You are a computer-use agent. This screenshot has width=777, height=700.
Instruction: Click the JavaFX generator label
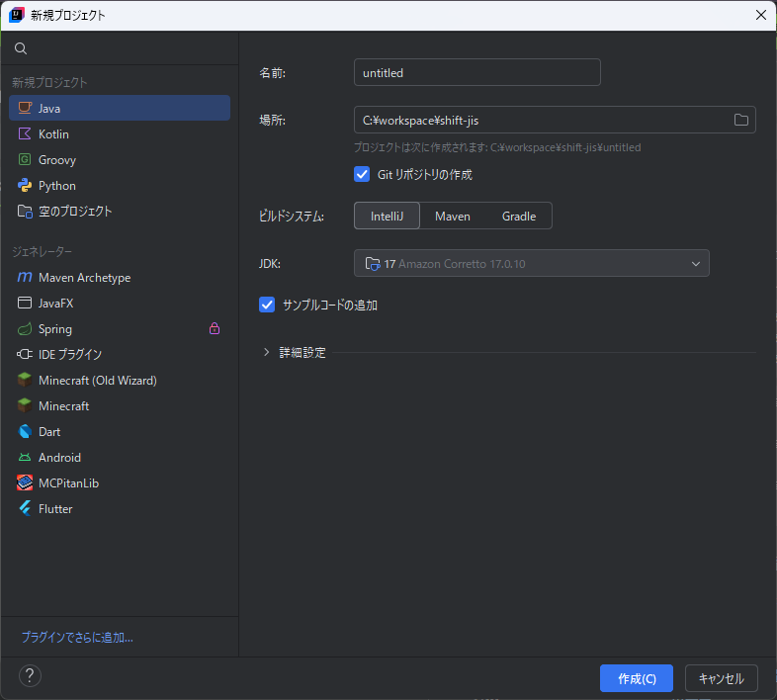(56, 303)
